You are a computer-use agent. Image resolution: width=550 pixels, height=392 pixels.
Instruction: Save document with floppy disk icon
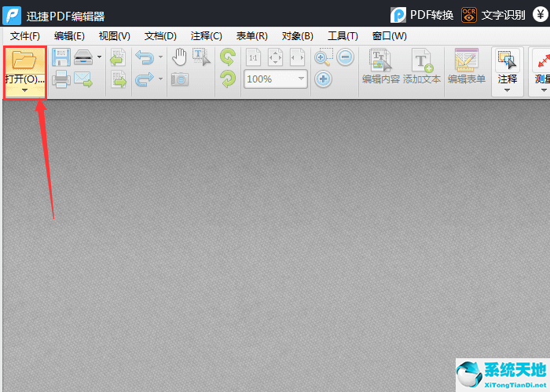click(61, 57)
